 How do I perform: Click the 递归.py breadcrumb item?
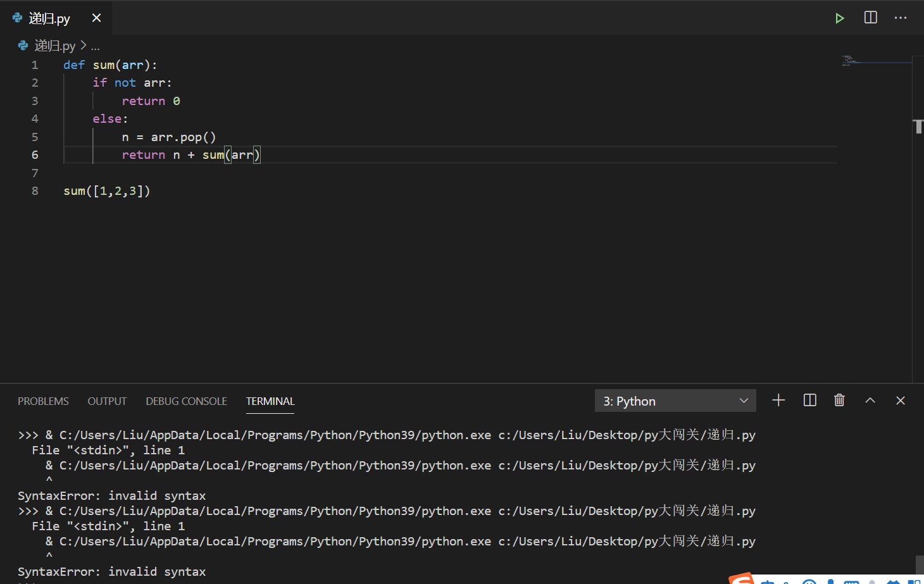click(54, 46)
